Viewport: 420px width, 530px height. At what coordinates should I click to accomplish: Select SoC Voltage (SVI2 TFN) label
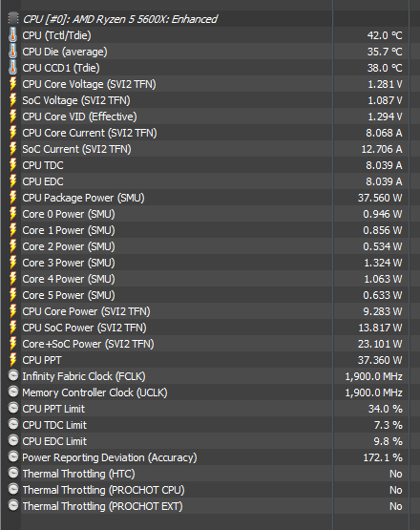point(76,100)
